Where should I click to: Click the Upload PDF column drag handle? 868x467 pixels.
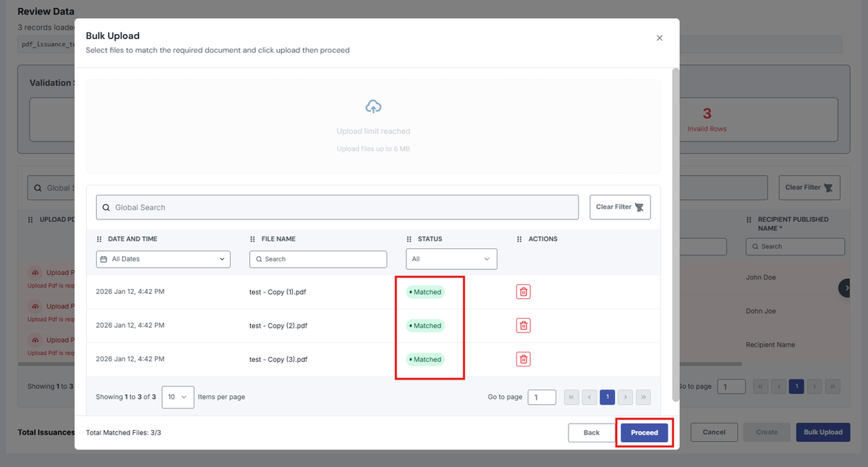(30, 219)
